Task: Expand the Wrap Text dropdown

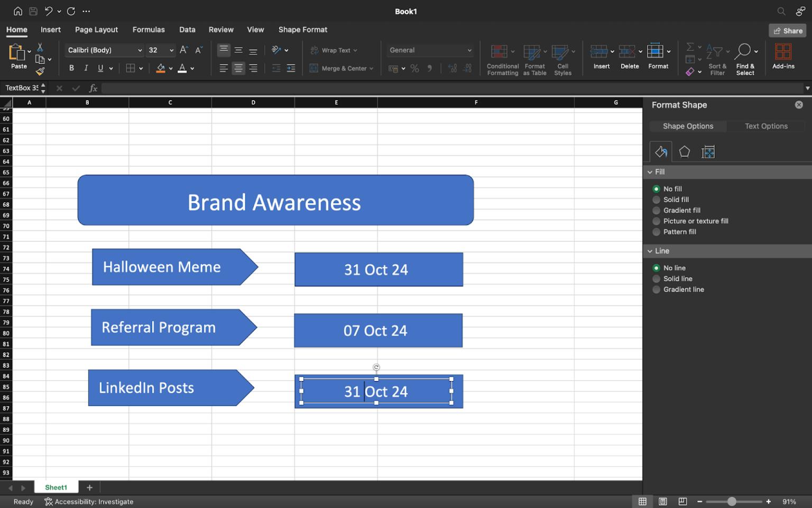Action: 355,50
